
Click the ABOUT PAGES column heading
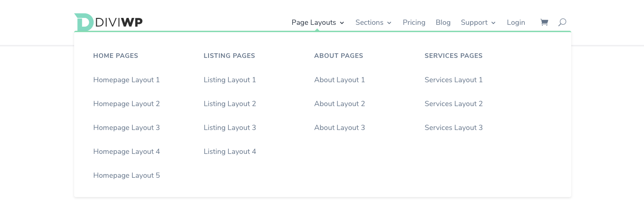coord(339,56)
